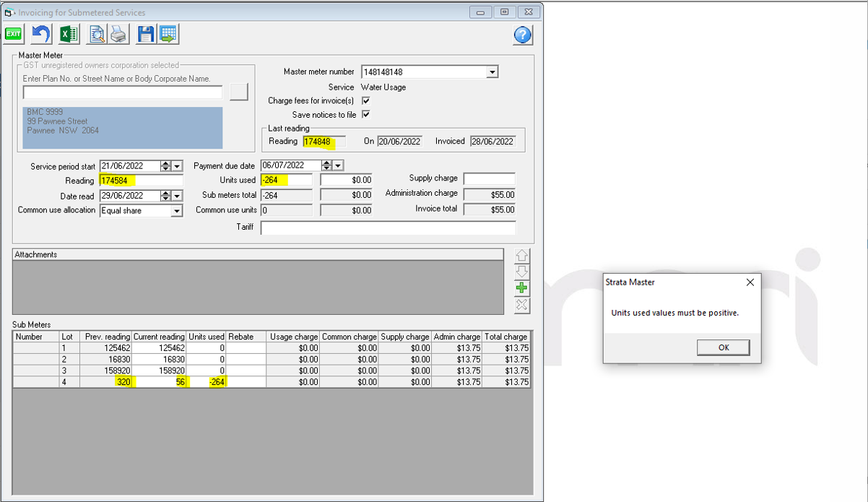Select current reading 125462 for lot 1

point(160,348)
